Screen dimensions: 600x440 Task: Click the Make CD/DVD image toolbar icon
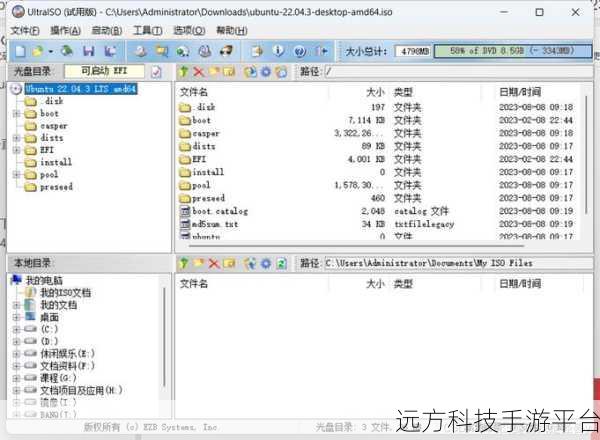pyautogui.click(x=140, y=51)
